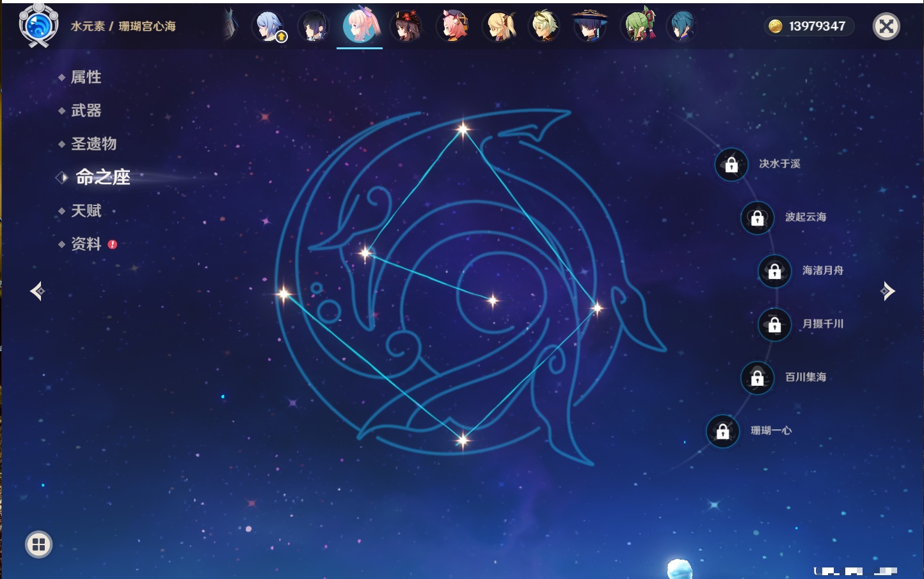The height and width of the screenshot is (579, 924).
Task: Click the lock icon for 波起云海
Action: point(757,218)
